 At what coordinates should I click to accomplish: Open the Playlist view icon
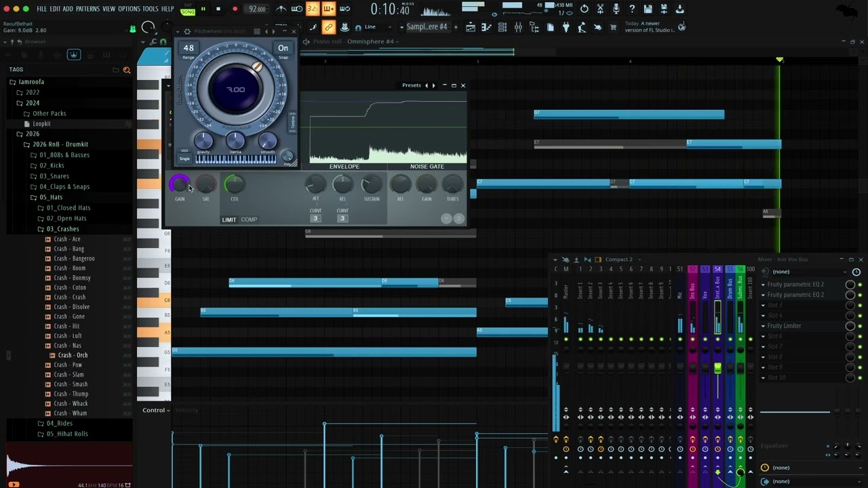[471, 27]
